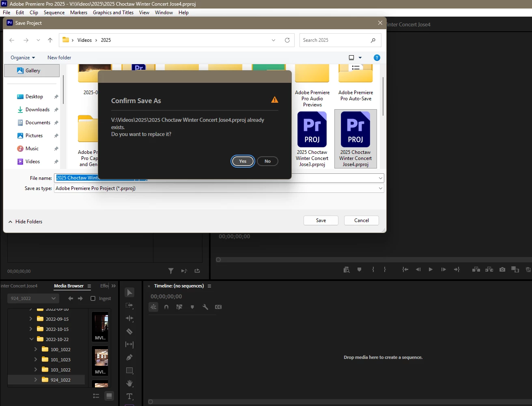Image resolution: width=532 pixels, height=406 pixels.
Task: Select the Hand tool
Action: pos(129,383)
